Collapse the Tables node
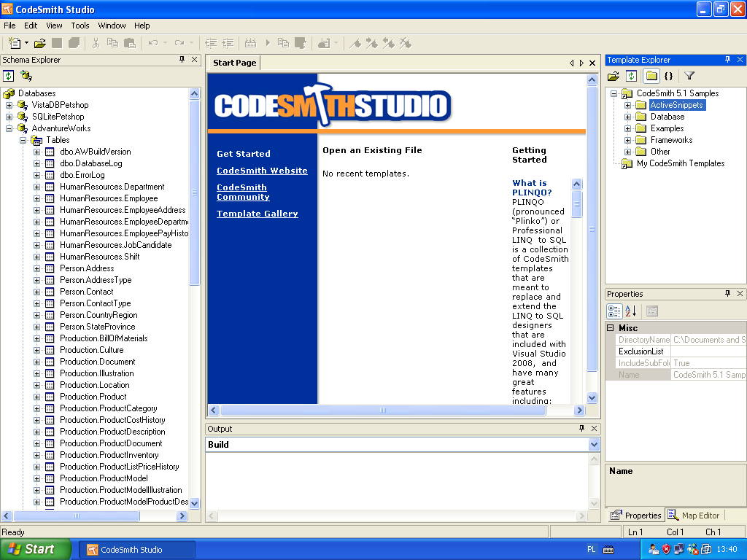This screenshot has height=560, width=747. pyautogui.click(x=23, y=140)
